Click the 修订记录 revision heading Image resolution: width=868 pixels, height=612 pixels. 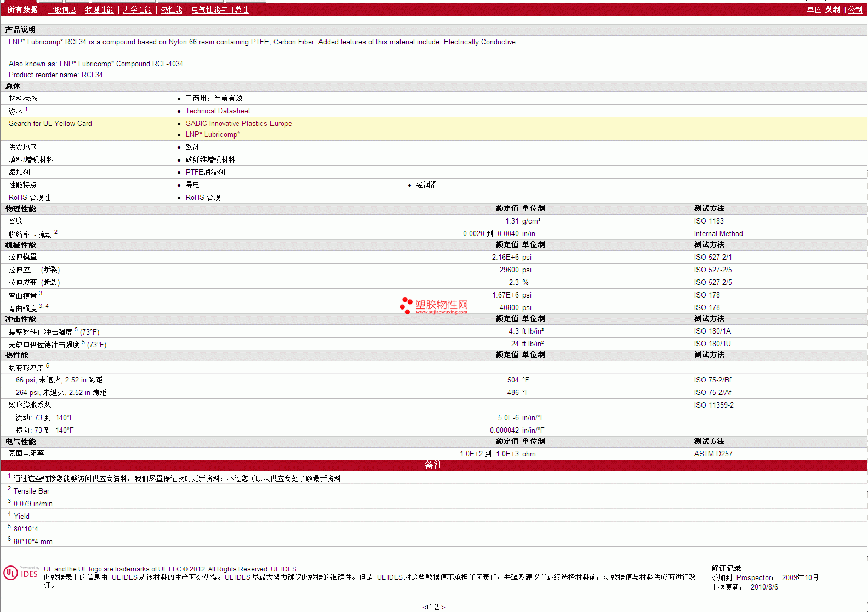pyautogui.click(x=726, y=569)
